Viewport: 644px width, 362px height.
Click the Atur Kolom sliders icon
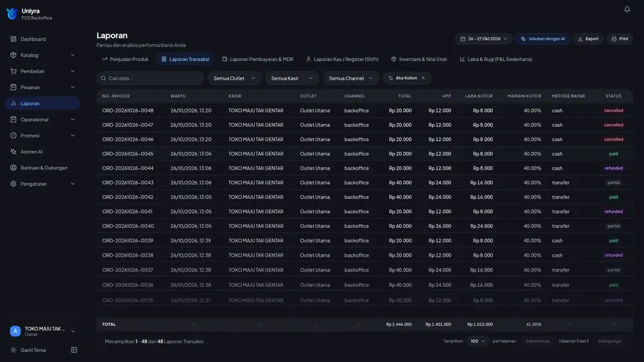click(390, 78)
